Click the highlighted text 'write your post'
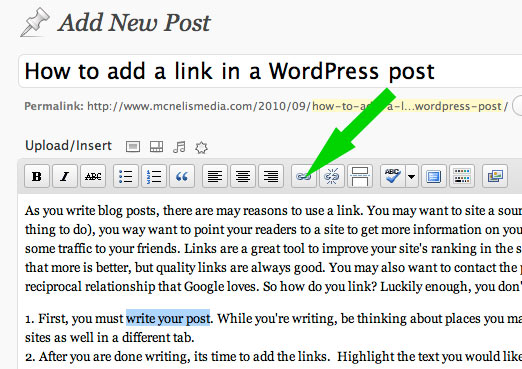 point(168,318)
